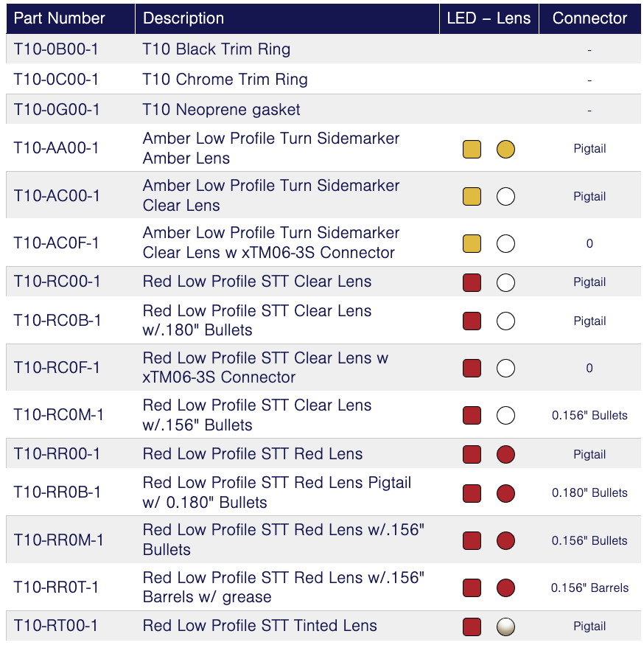
Task: Select T10 Chrome Trim Ring description
Action: [x=225, y=80]
